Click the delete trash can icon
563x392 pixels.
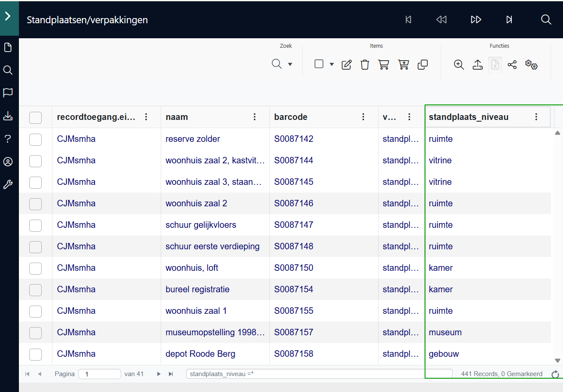point(365,64)
